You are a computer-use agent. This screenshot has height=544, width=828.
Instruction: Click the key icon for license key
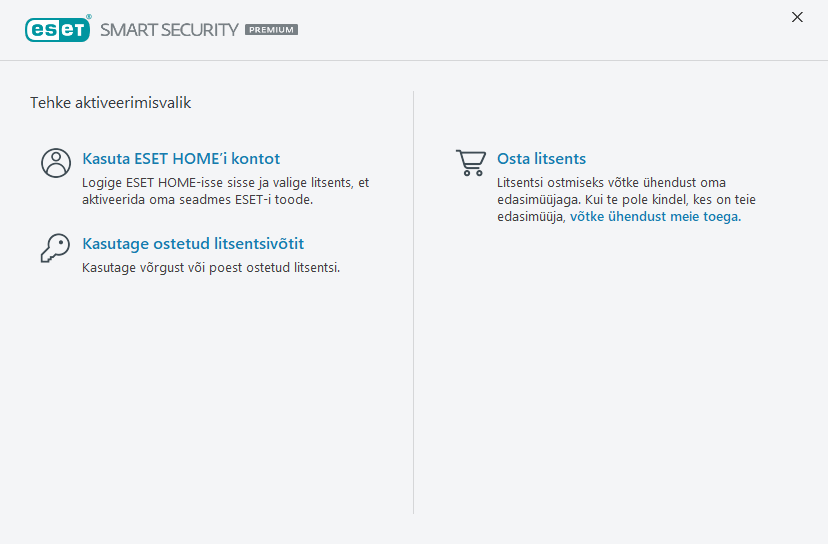pos(56,248)
